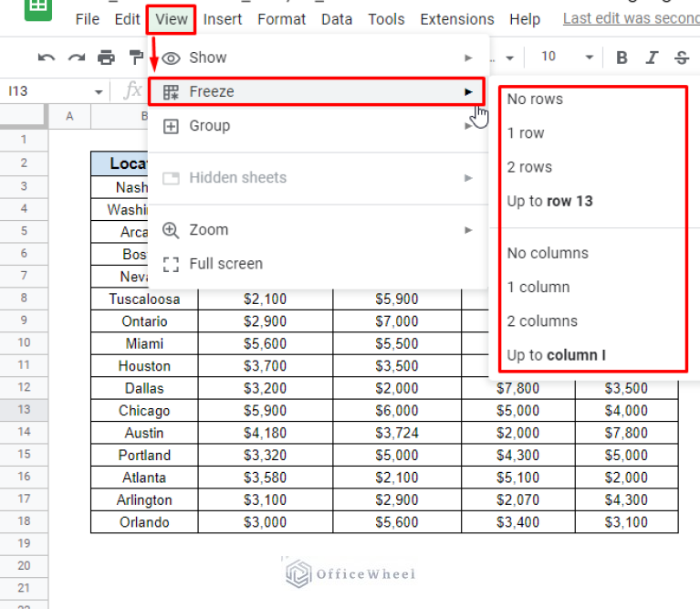This screenshot has width=700, height=609.
Task: Select 1 column freeze option
Action: pos(538,287)
